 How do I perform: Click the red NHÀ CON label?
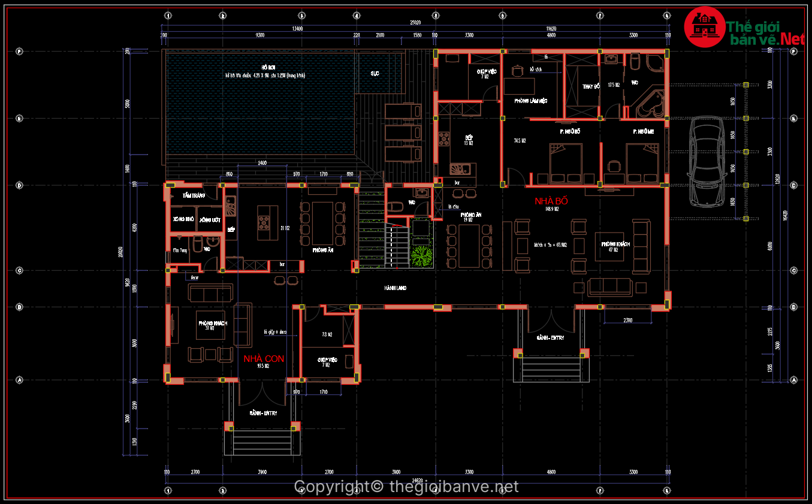pyautogui.click(x=264, y=358)
